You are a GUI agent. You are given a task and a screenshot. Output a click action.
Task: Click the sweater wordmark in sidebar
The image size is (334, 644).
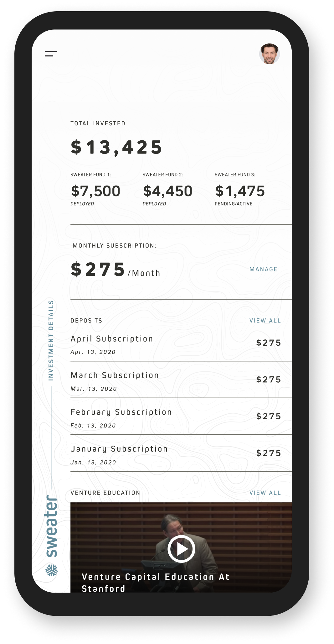click(x=52, y=526)
